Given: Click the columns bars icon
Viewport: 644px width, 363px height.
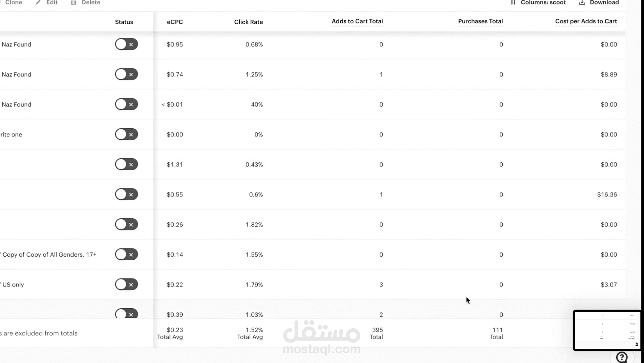Looking at the screenshot, I should [513, 3].
